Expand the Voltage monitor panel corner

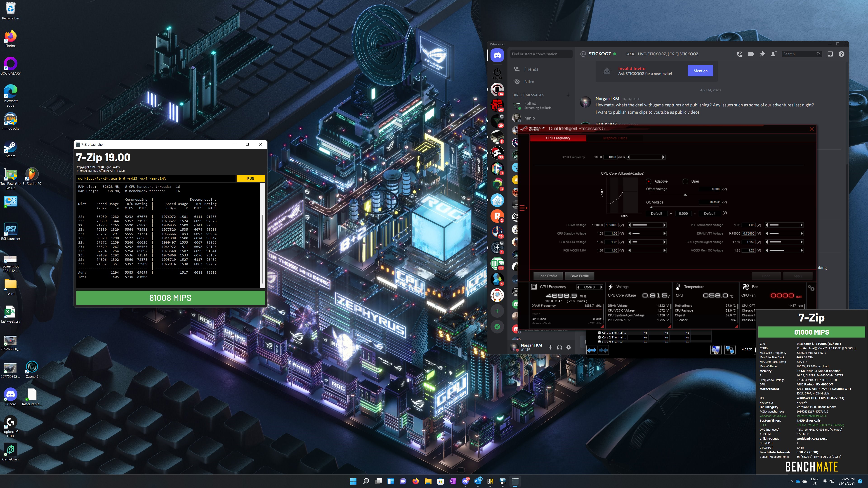click(669, 326)
